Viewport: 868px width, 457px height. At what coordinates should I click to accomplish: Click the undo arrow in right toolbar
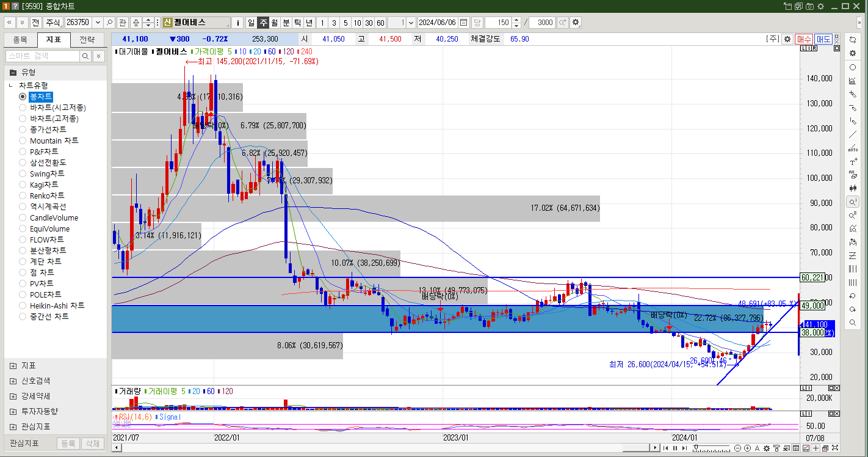[853, 296]
